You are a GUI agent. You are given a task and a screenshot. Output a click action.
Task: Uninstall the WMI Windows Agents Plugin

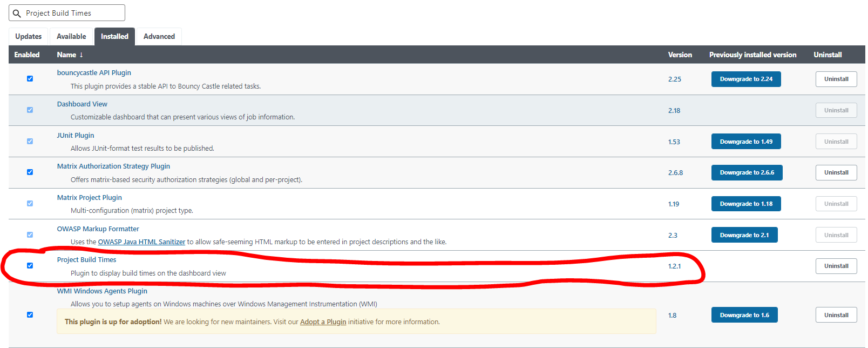(x=836, y=315)
